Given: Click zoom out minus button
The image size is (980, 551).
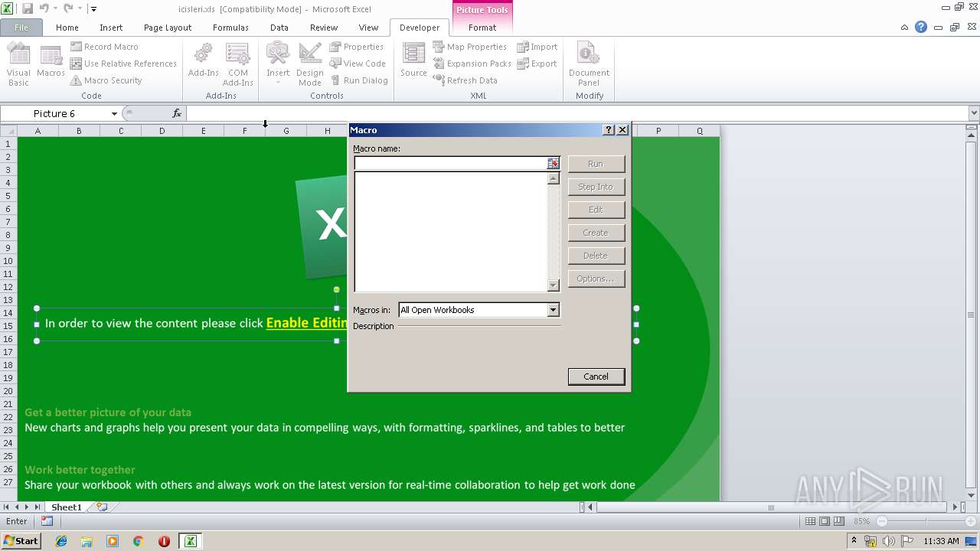Looking at the screenshot, I should (882, 521).
